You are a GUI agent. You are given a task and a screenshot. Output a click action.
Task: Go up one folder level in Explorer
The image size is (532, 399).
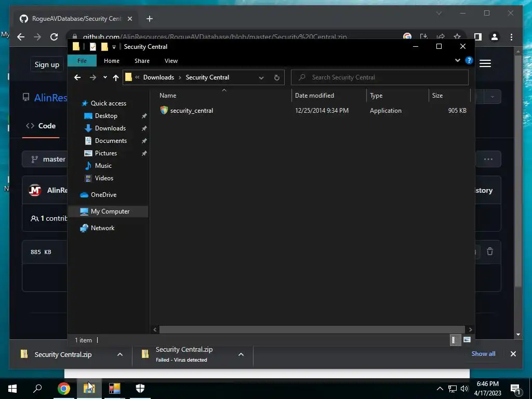coord(116,78)
